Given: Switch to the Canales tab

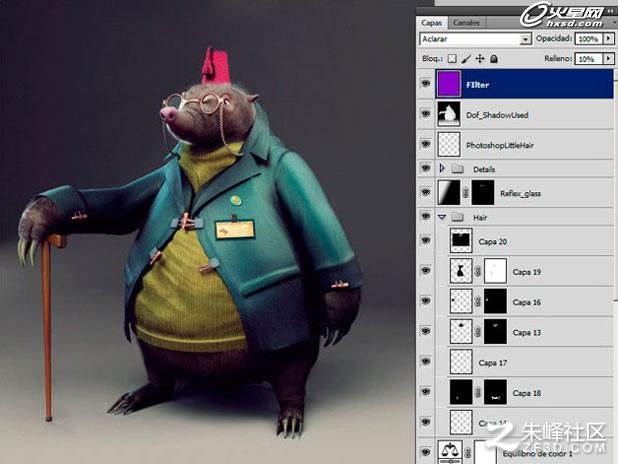Looking at the screenshot, I should [466, 22].
